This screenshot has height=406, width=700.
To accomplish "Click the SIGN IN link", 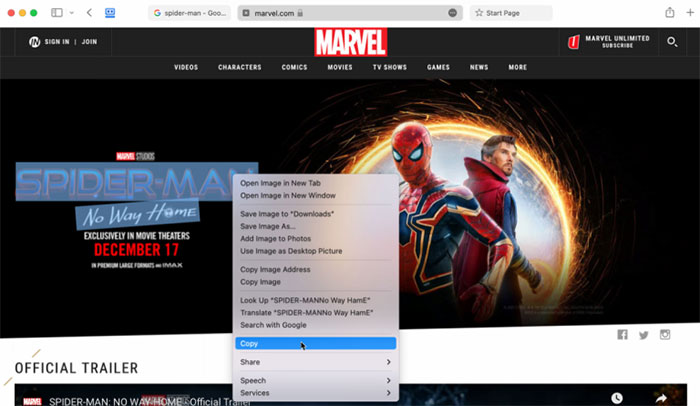I will (57, 42).
